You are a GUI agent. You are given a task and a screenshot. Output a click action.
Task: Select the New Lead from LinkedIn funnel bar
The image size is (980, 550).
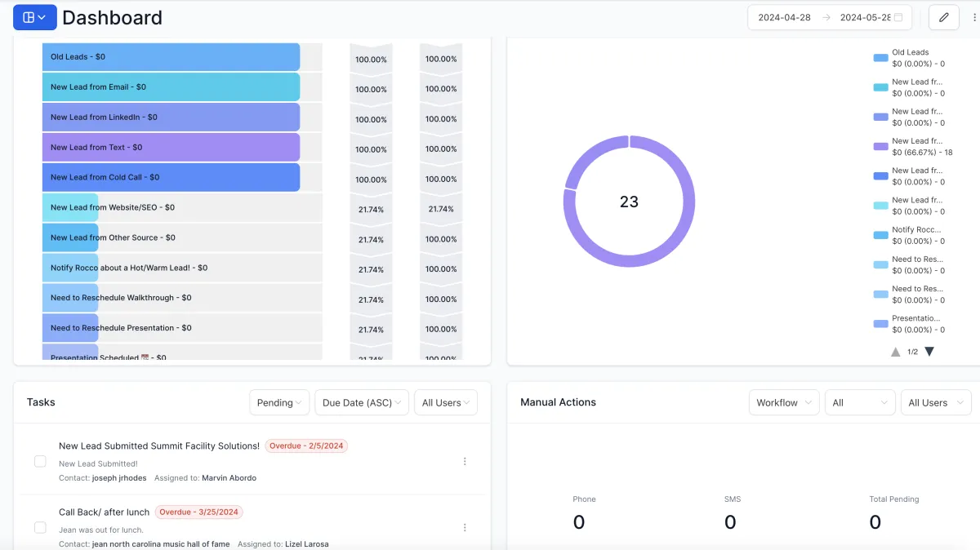pos(171,118)
